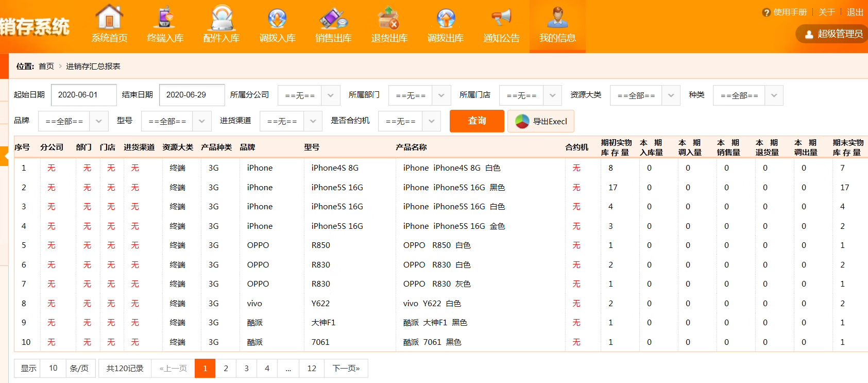
Task: Open the 系统首页 house icon
Action: [109, 16]
